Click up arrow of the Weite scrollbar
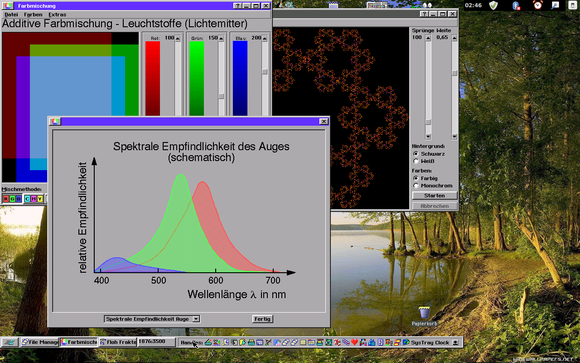The width and height of the screenshot is (580, 363). coord(454,38)
